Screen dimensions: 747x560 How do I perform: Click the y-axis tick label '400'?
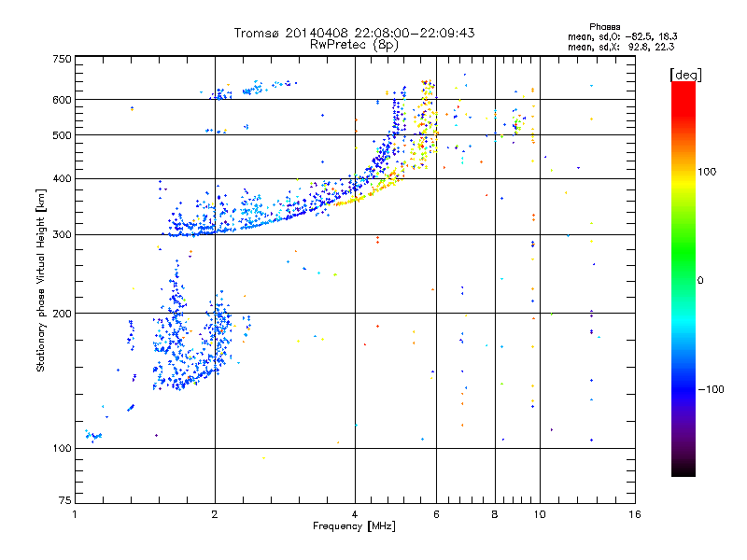click(x=62, y=179)
